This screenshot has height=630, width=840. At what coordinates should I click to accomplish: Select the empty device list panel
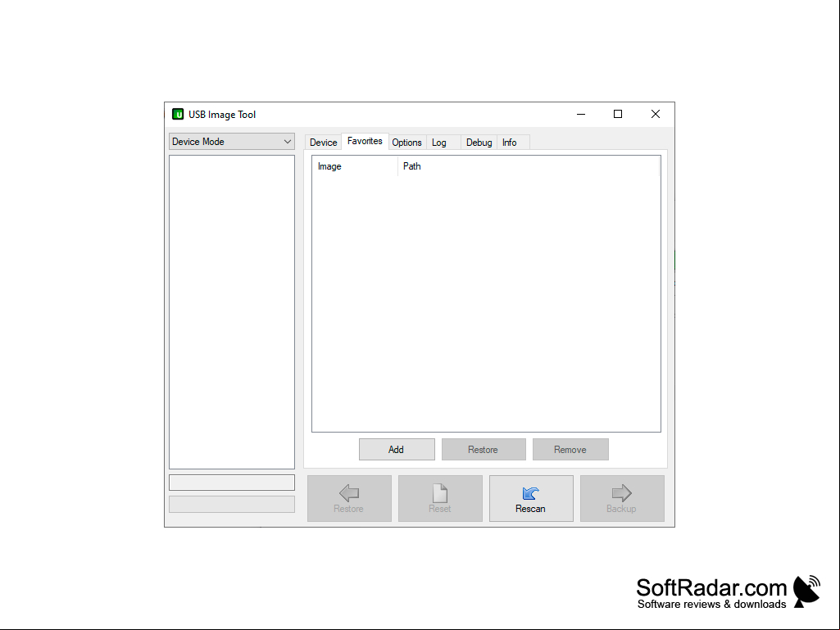pos(232,312)
